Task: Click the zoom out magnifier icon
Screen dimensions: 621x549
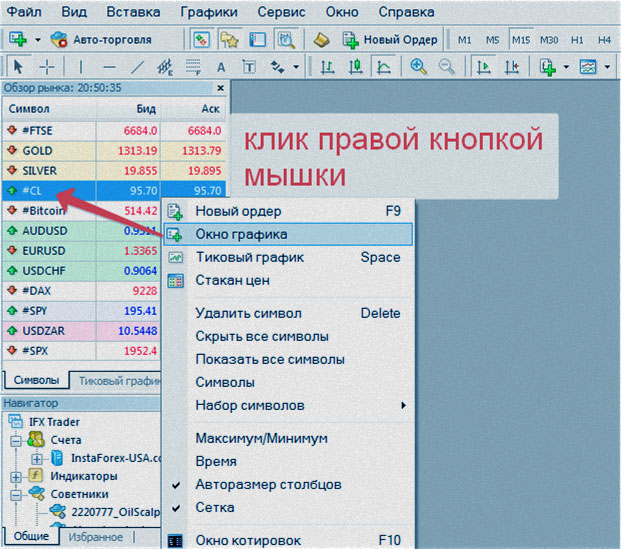Action: (x=445, y=67)
